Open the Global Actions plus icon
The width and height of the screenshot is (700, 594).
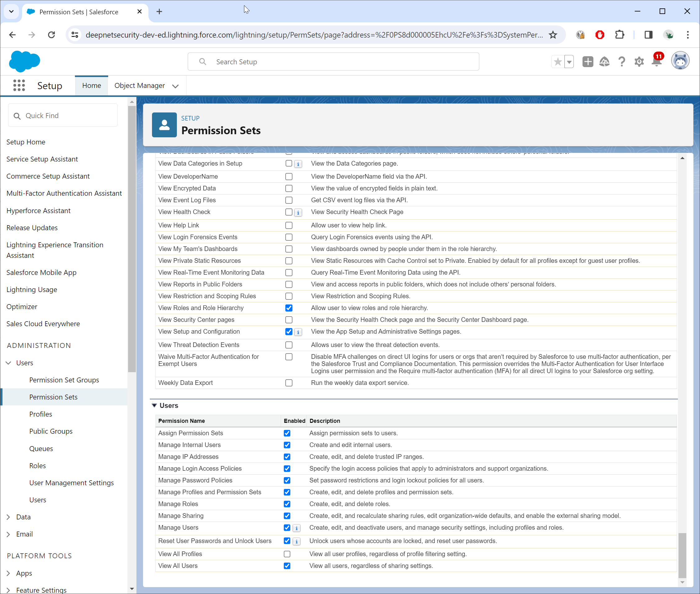click(x=587, y=62)
